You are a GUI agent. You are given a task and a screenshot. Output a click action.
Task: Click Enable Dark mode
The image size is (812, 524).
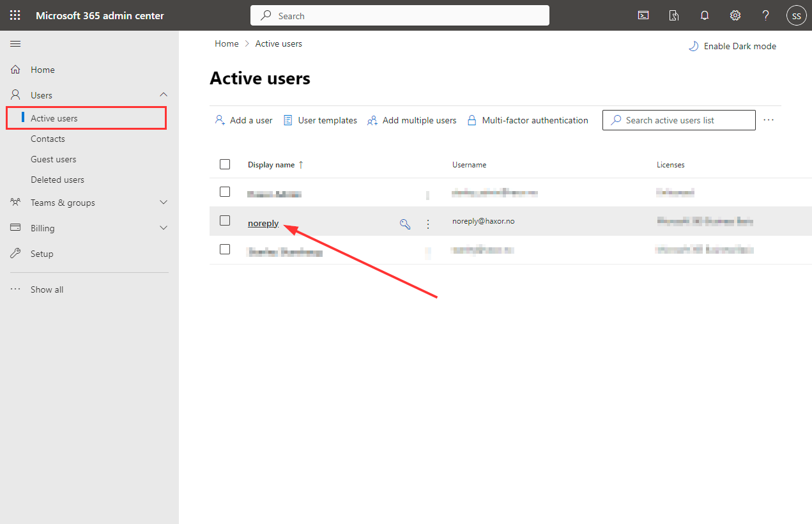pos(732,46)
